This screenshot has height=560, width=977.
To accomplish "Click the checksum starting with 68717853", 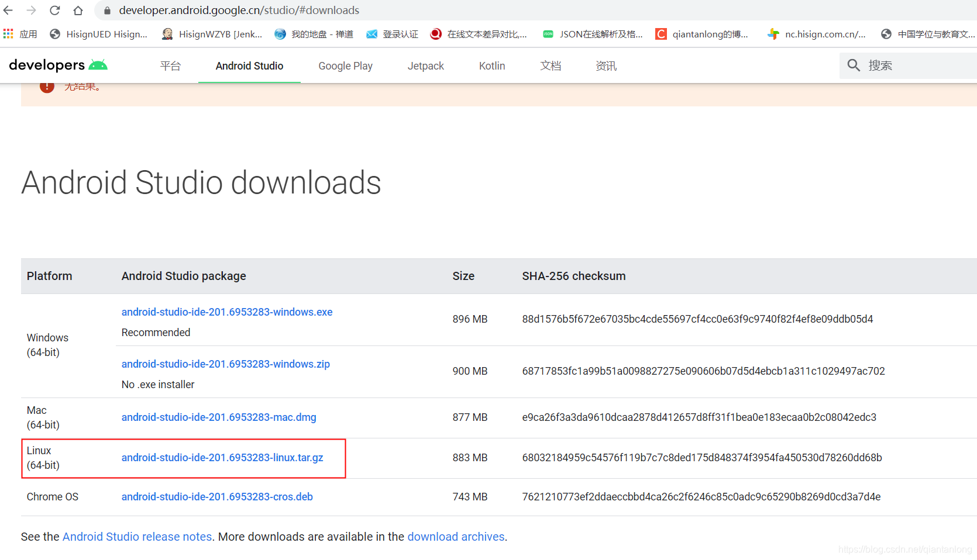I will [x=703, y=371].
